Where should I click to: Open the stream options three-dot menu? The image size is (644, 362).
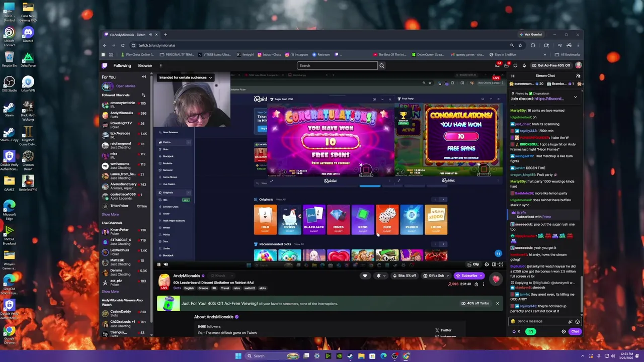tap(484, 284)
